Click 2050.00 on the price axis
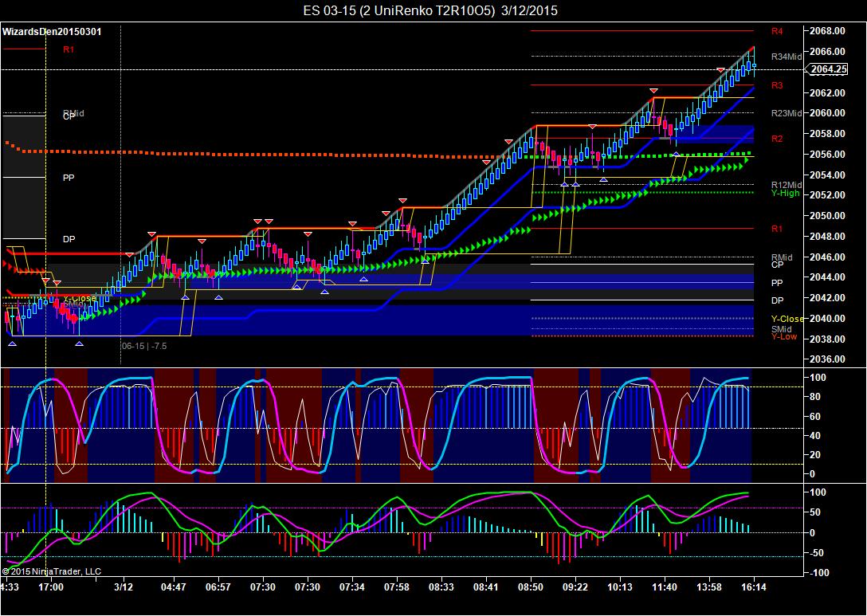 click(x=827, y=216)
